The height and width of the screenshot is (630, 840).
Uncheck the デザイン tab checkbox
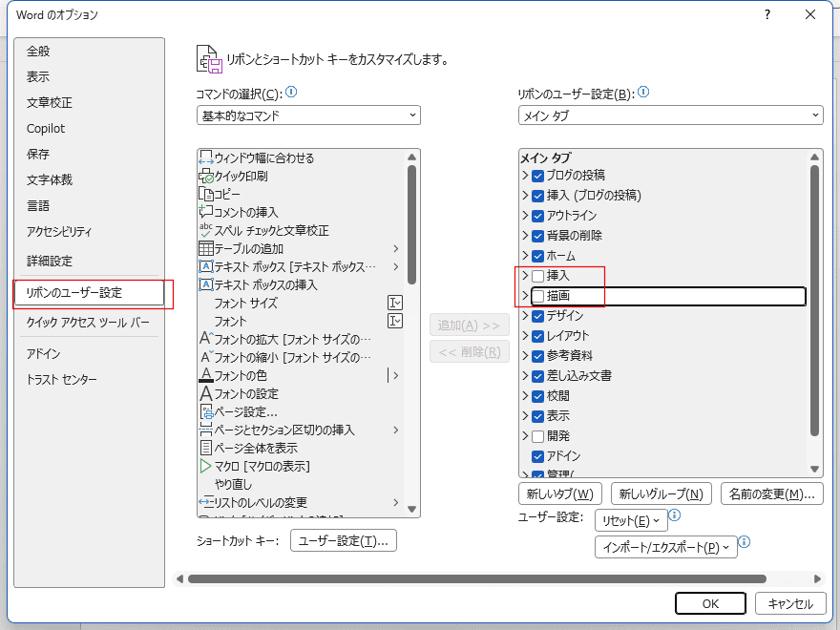538,316
